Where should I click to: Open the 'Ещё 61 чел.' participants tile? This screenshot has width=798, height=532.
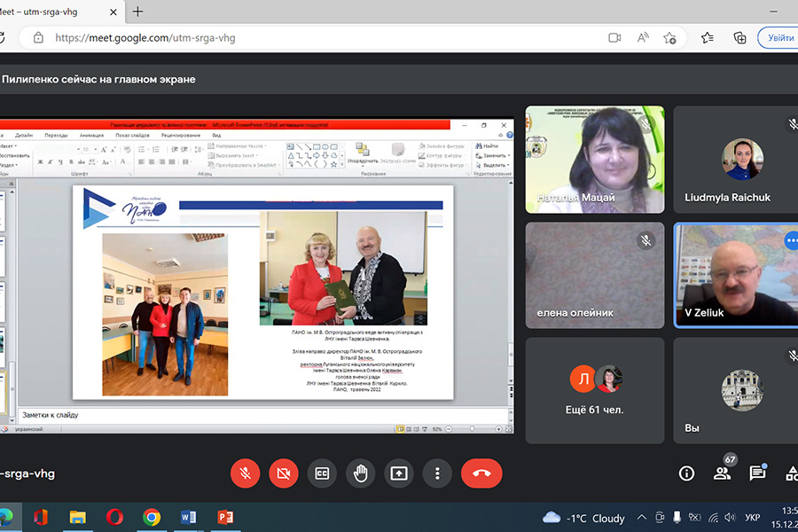pos(594,390)
